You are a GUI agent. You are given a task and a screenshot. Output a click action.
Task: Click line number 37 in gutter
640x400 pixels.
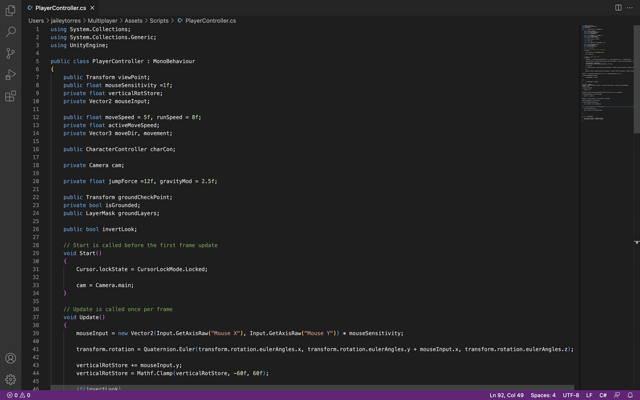tap(36, 317)
